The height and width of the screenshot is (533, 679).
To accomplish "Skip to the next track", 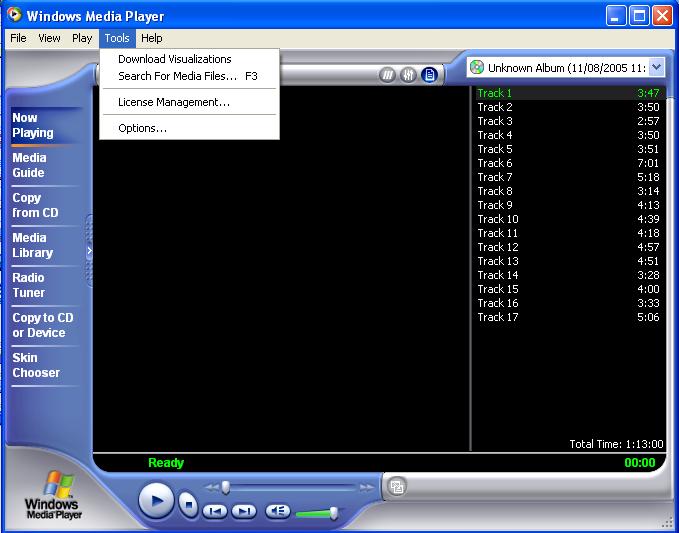I will [244, 511].
